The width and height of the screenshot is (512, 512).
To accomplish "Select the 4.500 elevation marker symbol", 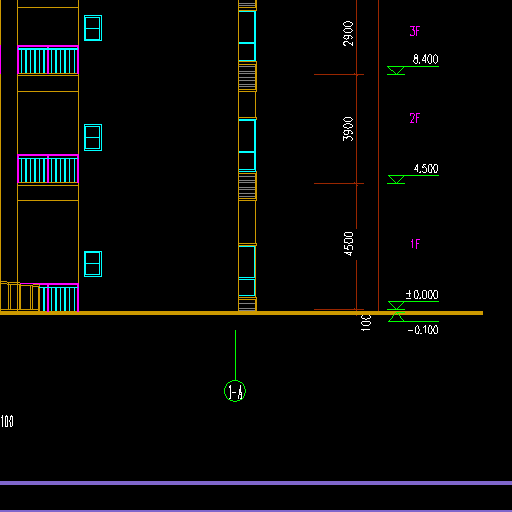I will 396,179.
